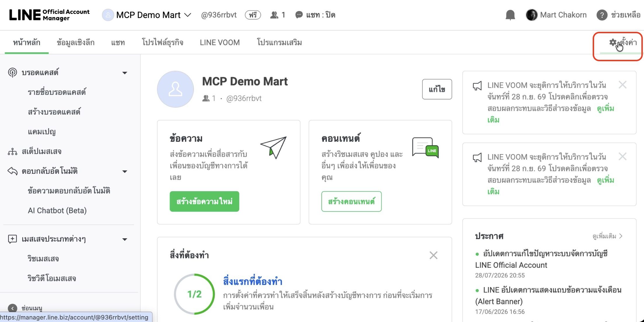Screen dimensions: 644x322
Task: Select รายชื่อบรอดแคสต์ in sidebar
Action: pyautogui.click(x=57, y=92)
